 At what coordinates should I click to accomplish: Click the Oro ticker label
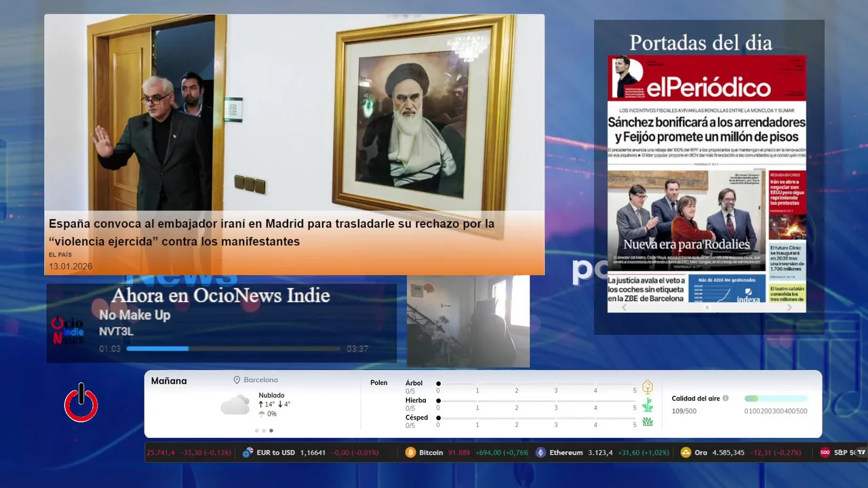701,452
